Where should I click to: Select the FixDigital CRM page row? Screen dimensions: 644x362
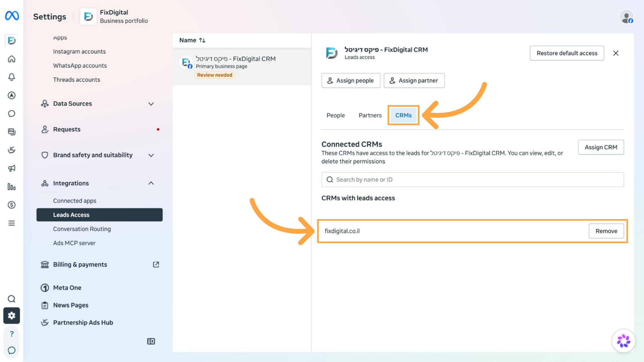(242, 67)
